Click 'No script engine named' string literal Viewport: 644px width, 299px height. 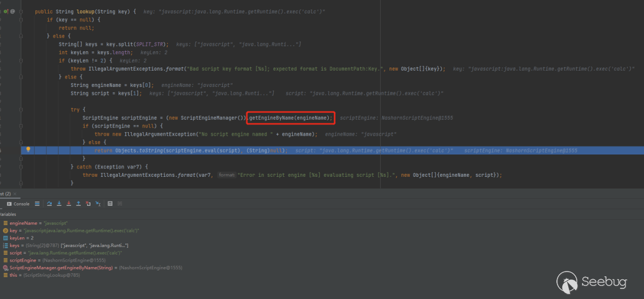click(x=236, y=134)
